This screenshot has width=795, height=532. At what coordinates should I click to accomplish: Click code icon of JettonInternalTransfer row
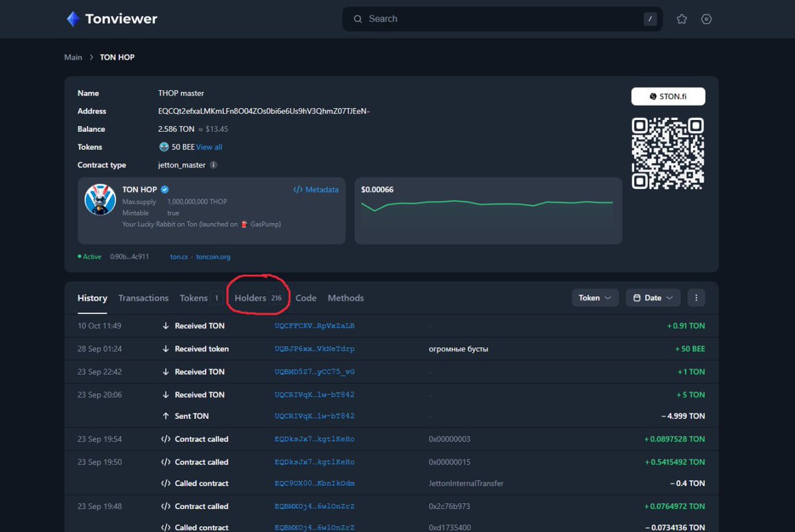[x=166, y=484]
